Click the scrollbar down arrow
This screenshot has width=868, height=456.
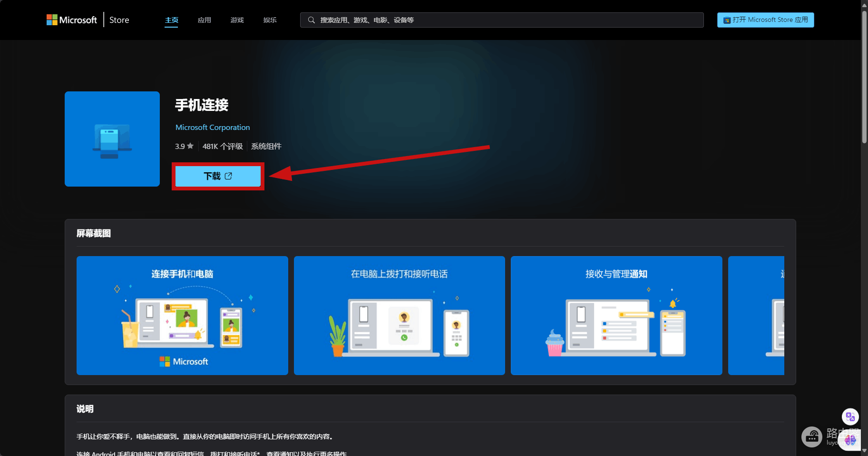[864, 451]
